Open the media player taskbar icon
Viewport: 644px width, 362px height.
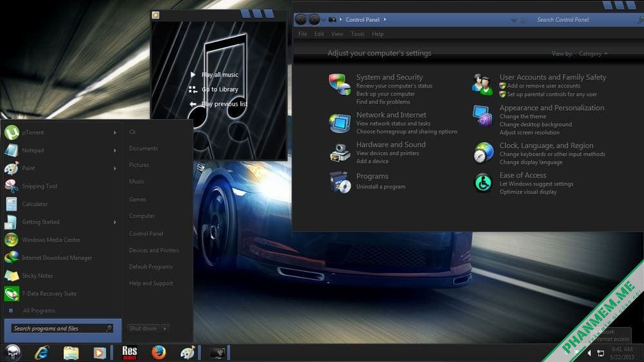(x=99, y=353)
